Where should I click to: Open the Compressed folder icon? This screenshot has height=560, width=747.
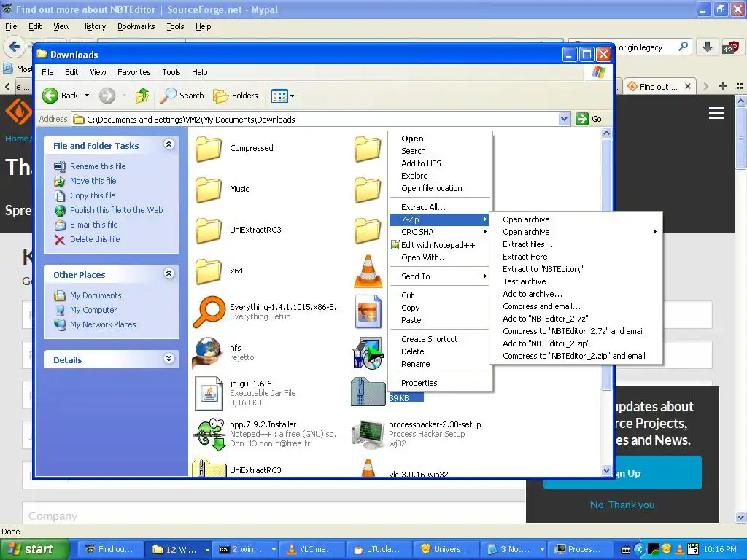pos(208,148)
